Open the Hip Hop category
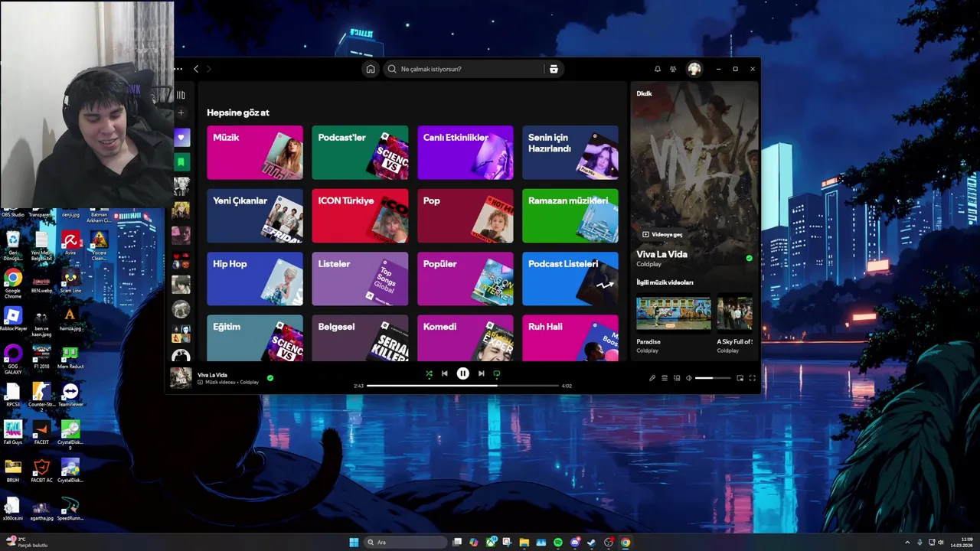980x551 pixels. click(255, 279)
